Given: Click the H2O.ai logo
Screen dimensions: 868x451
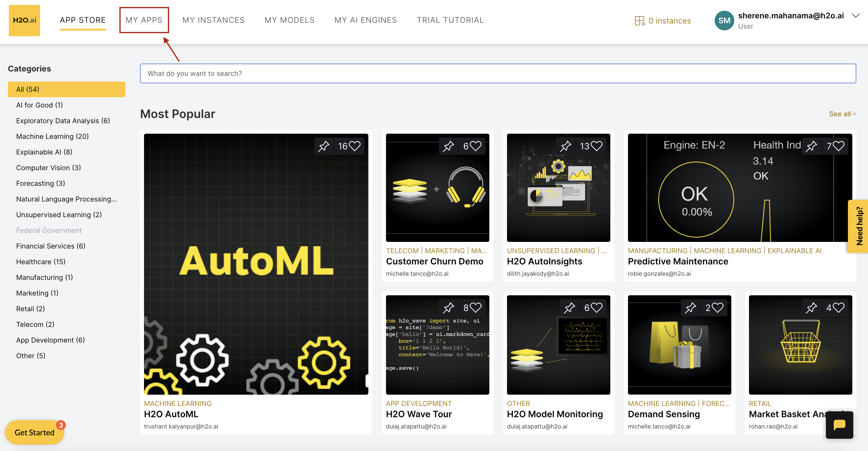Looking at the screenshot, I should point(24,20).
